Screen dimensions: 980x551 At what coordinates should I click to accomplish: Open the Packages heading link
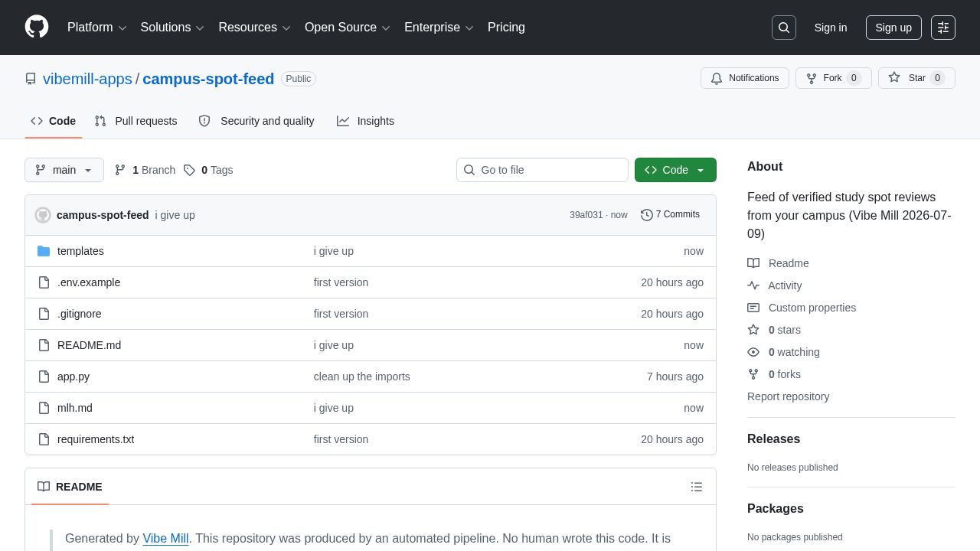[776, 509]
